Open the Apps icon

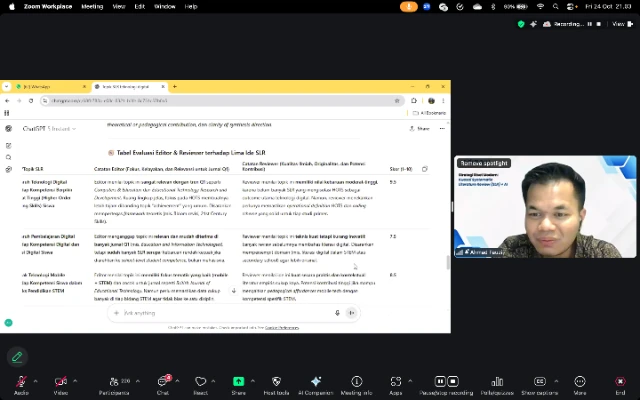(396, 381)
